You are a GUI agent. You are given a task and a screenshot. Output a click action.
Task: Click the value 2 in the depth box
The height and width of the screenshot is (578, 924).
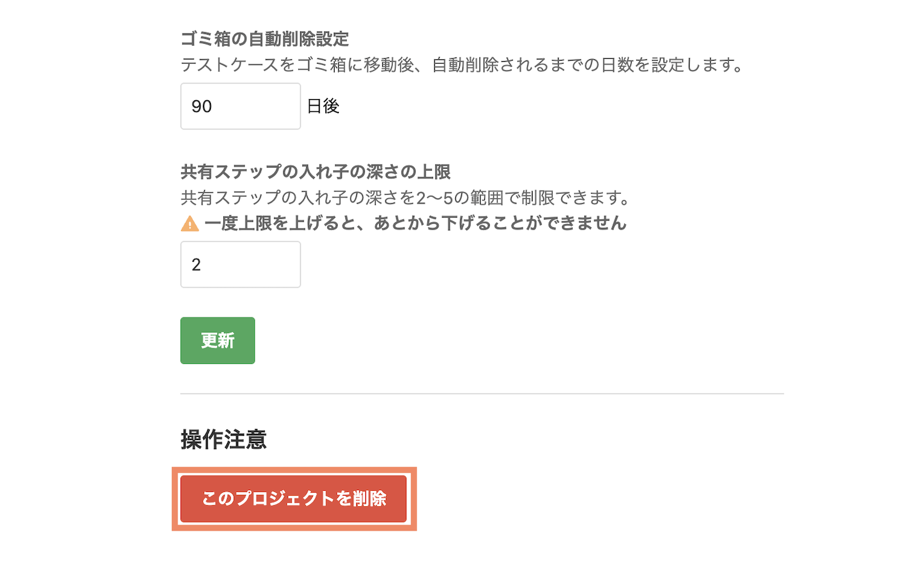[x=196, y=265]
